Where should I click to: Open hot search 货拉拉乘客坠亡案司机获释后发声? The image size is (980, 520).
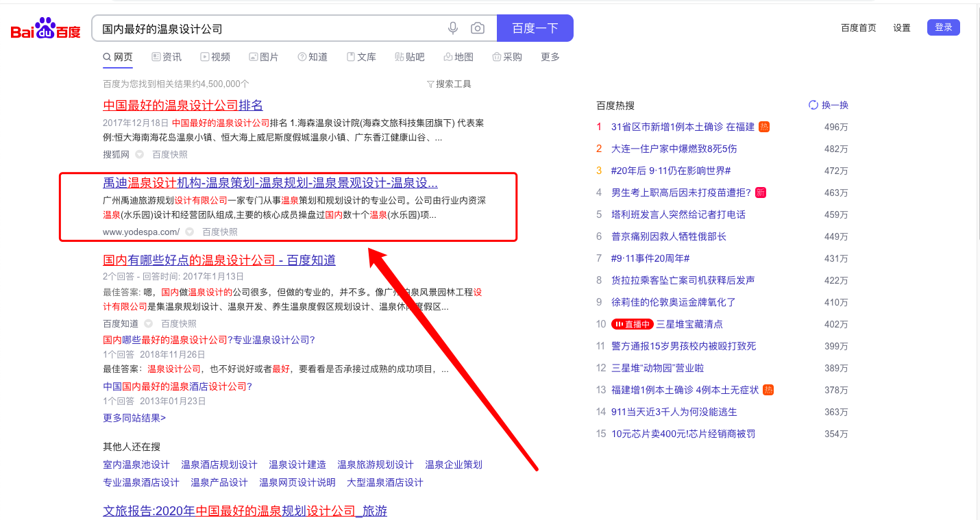[683, 280]
